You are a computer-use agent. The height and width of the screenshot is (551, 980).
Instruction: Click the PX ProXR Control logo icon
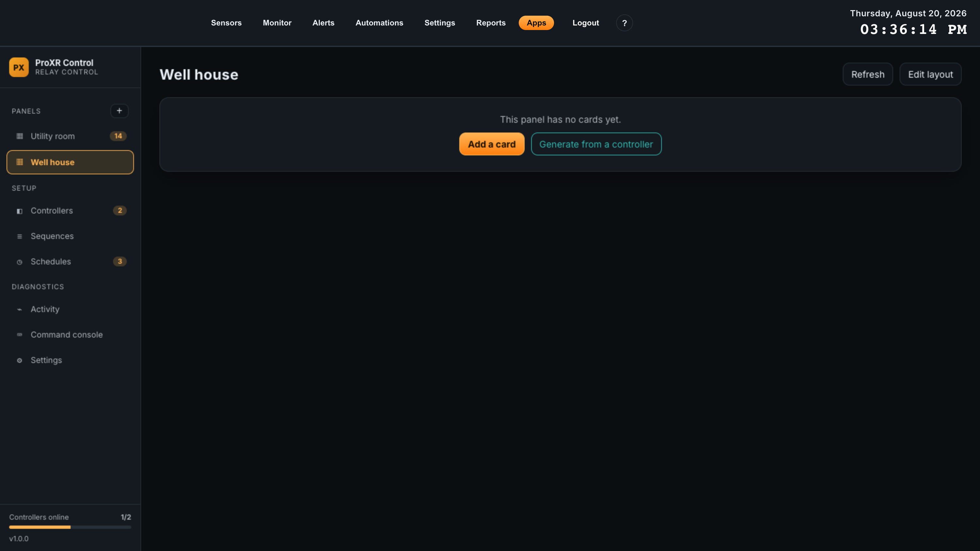pos(19,67)
